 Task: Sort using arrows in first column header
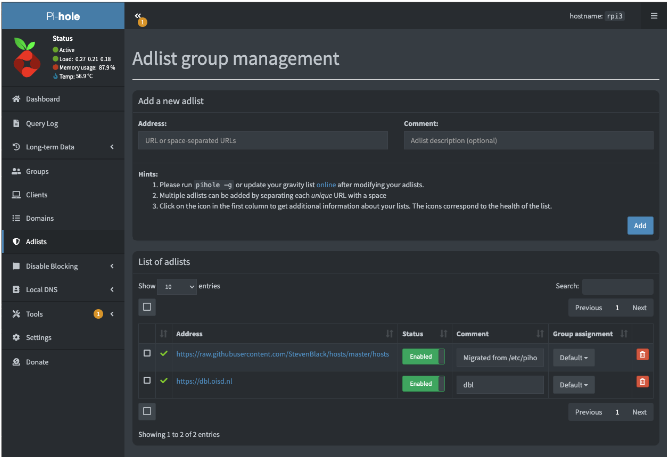163,334
